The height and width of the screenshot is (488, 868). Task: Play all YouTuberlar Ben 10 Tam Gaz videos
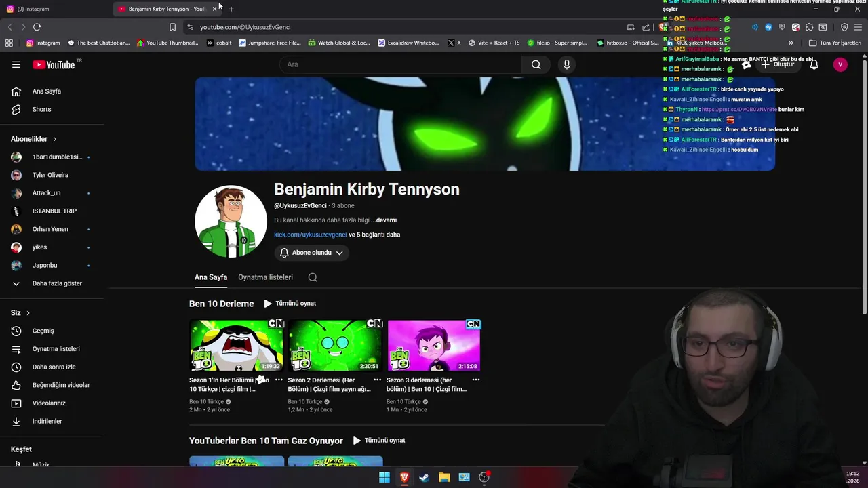click(x=379, y=441)
